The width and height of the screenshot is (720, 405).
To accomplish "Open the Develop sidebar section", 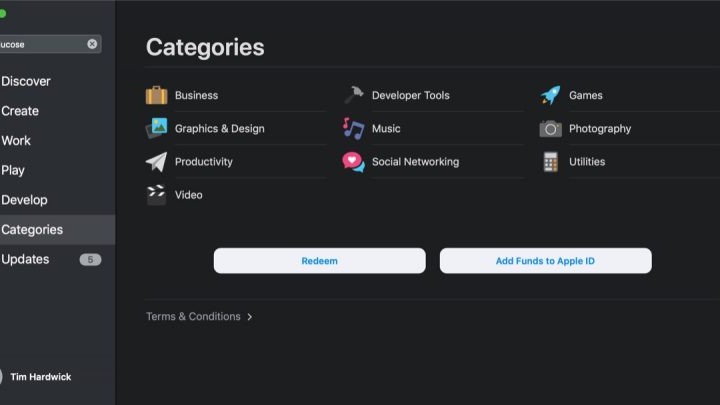I will [x=24, y=200].
